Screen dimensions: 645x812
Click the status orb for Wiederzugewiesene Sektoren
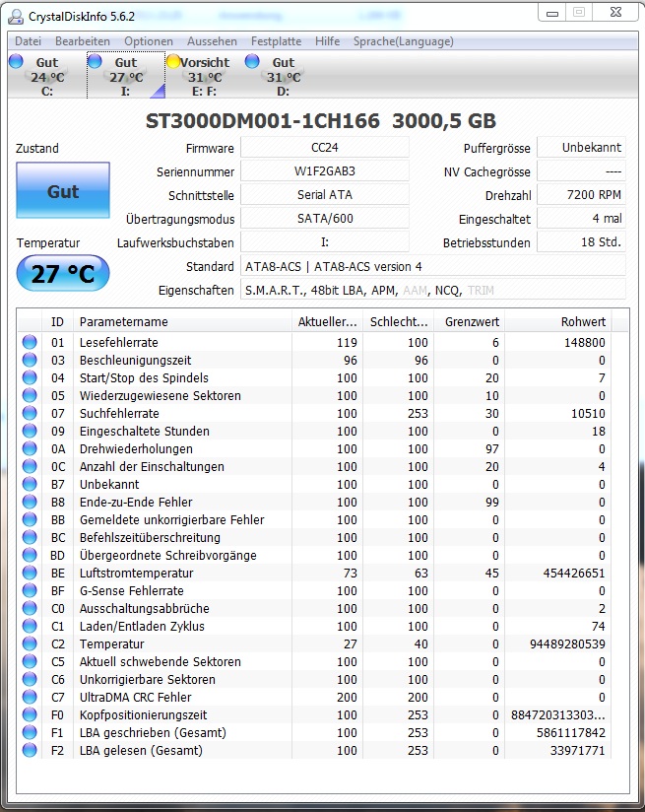pos(30,395)
